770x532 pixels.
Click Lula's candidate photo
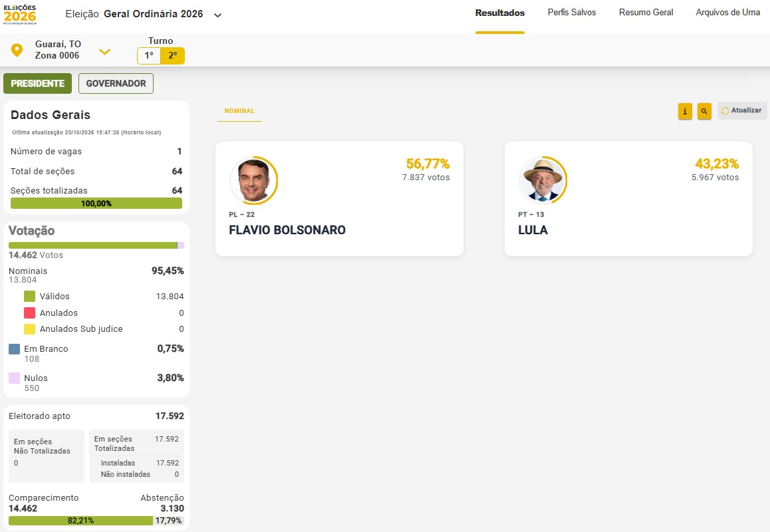pyautogui.click(x=543, y=180)
